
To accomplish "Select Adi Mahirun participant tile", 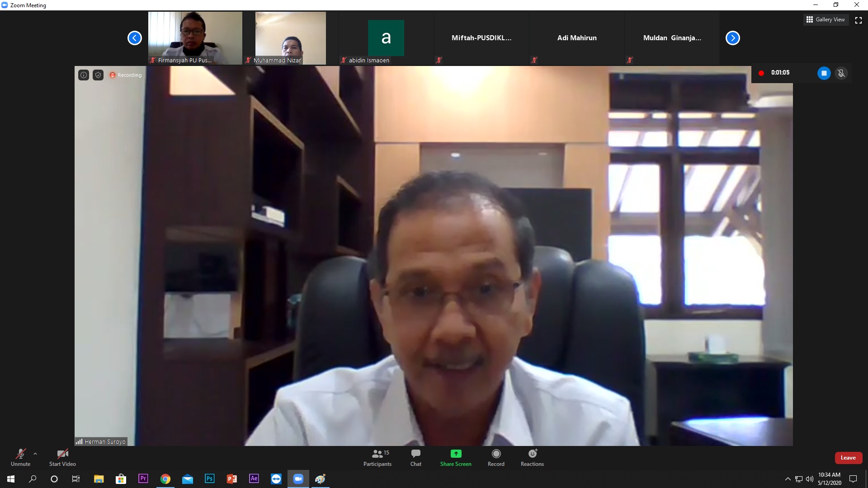I will tap(577, 38).
